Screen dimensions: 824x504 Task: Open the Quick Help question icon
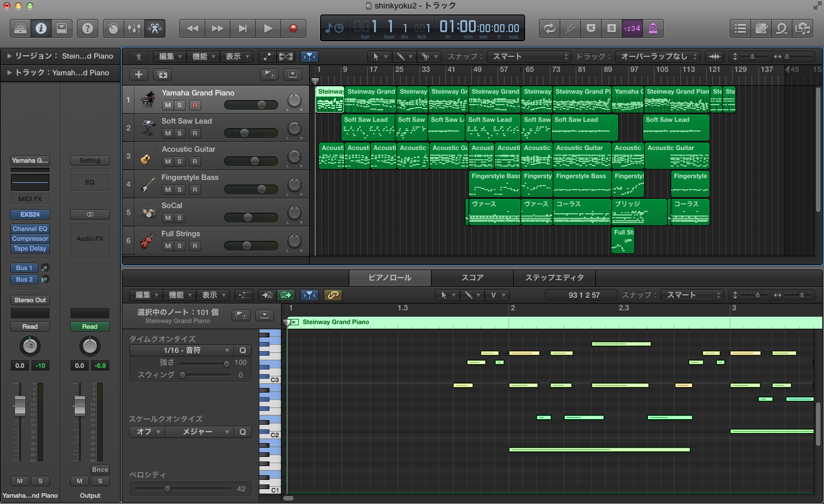click(87, 28)
